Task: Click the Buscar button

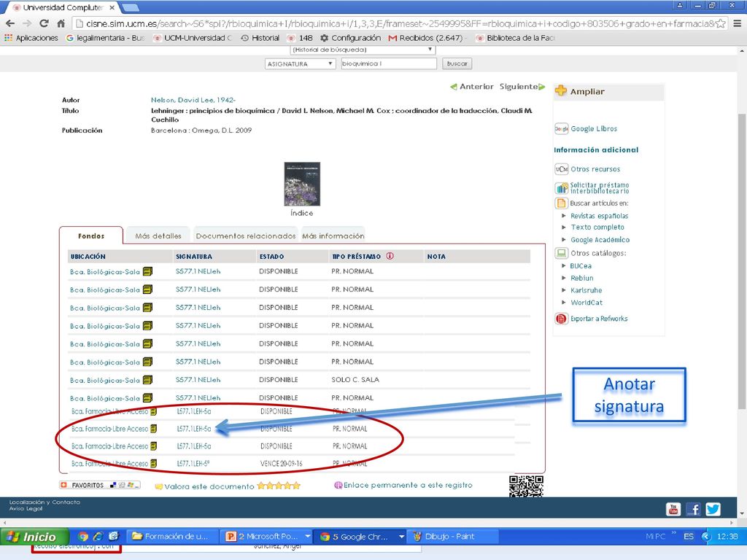Action: point(457,63)
